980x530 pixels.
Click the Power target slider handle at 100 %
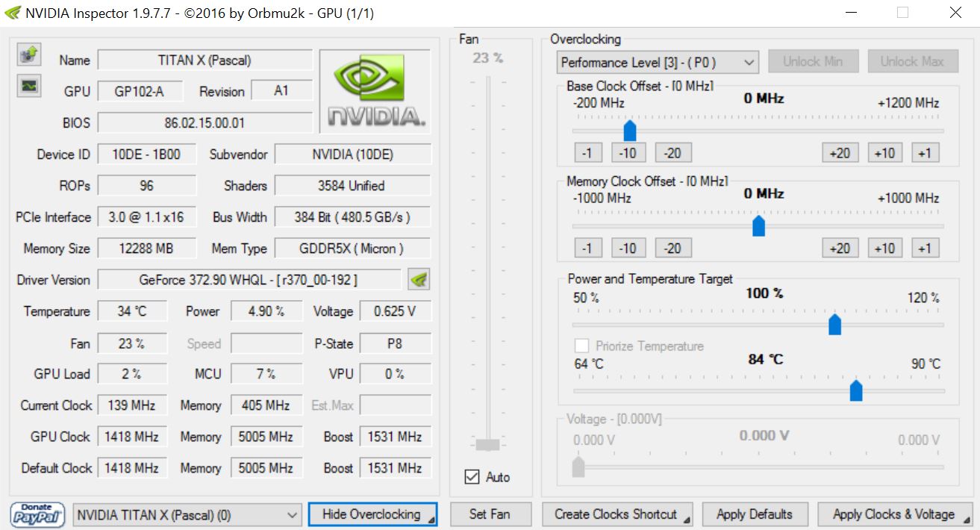point(834,324)
